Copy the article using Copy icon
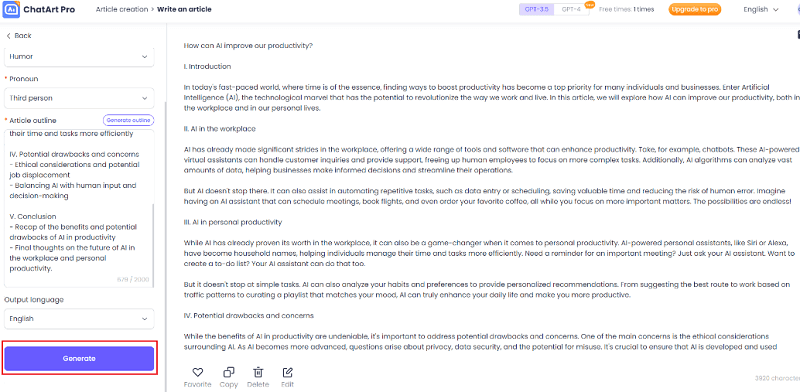The image size is (800, 392). (229, 372)
